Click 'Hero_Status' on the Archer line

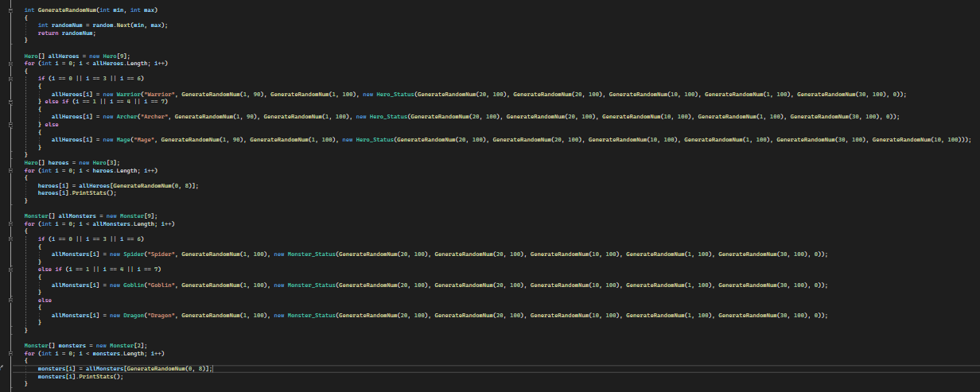tap(387, 116)
